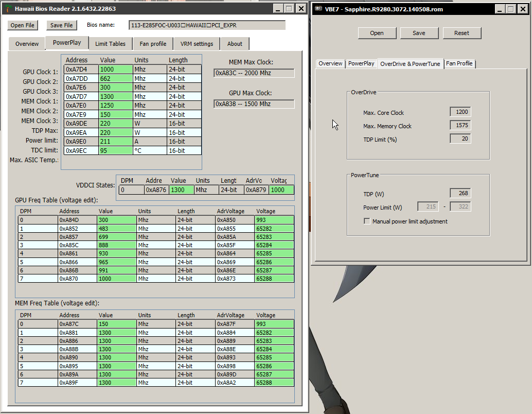Go to the About tab
The image size is (532, 414).
235,44
